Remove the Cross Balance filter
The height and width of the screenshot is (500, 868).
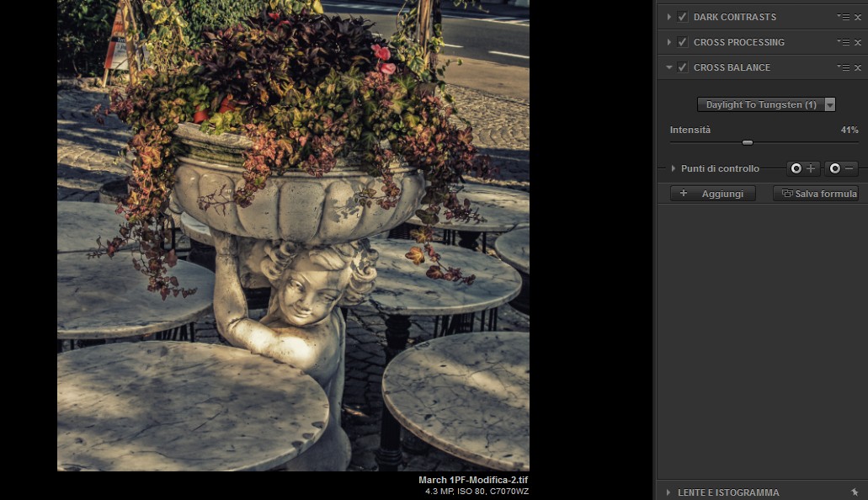coord(858,67)
